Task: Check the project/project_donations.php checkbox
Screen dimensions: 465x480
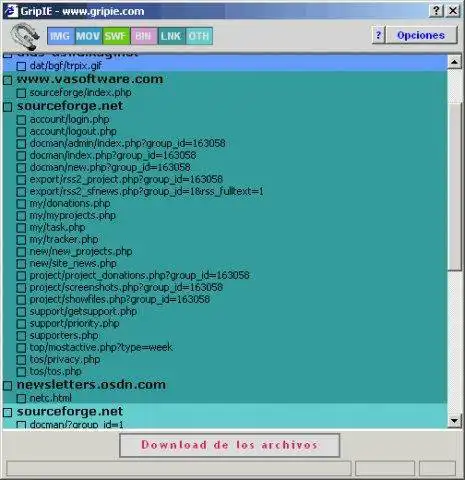Action: (21, 276)
